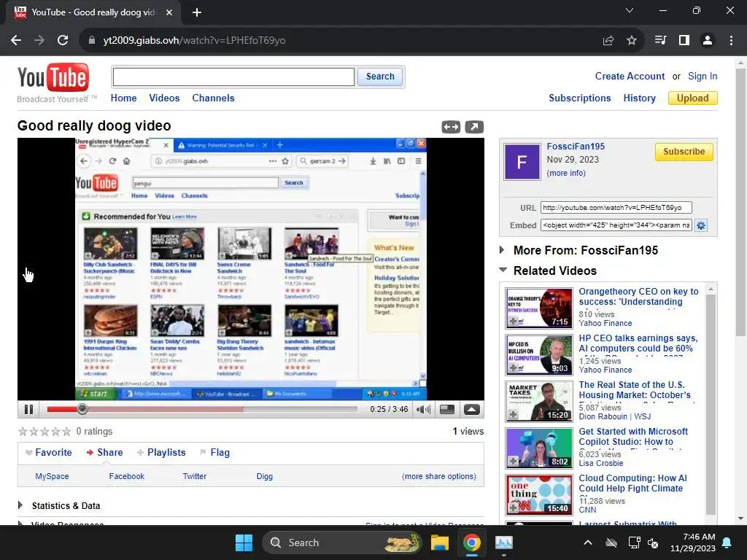The image size is (747, 560).
Task: Click Create Account link
Action: [630, 76]
